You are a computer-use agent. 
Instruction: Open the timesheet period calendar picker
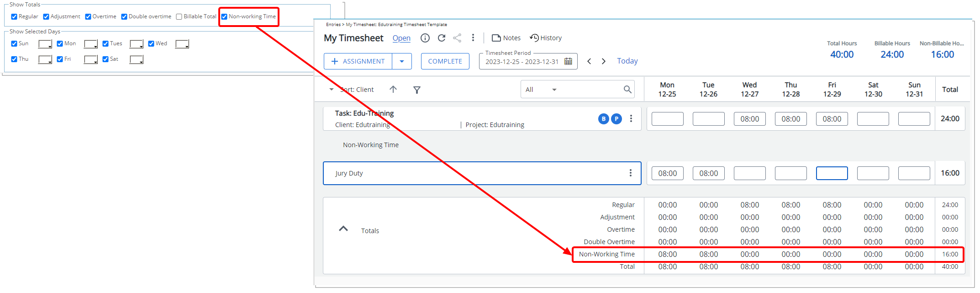click(x=568, y=61)
